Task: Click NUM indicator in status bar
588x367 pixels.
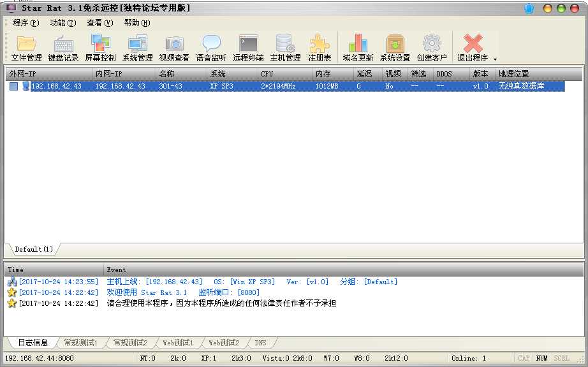Action: coord(541,358)
